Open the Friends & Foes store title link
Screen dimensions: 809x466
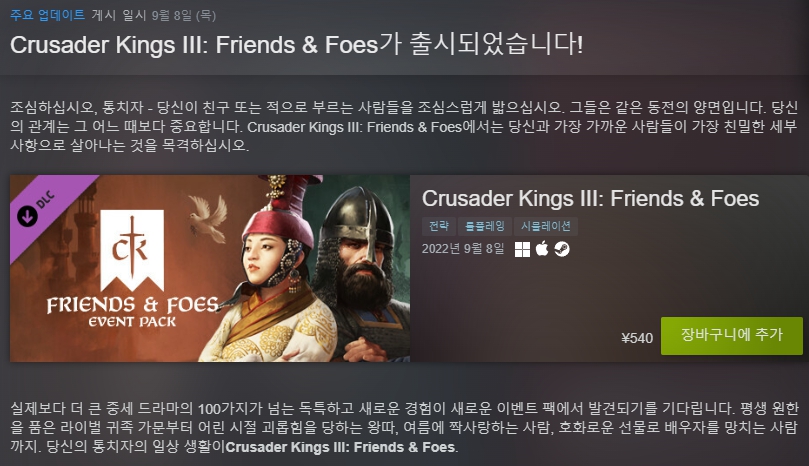pyautogui.click(x=590, y=199)
